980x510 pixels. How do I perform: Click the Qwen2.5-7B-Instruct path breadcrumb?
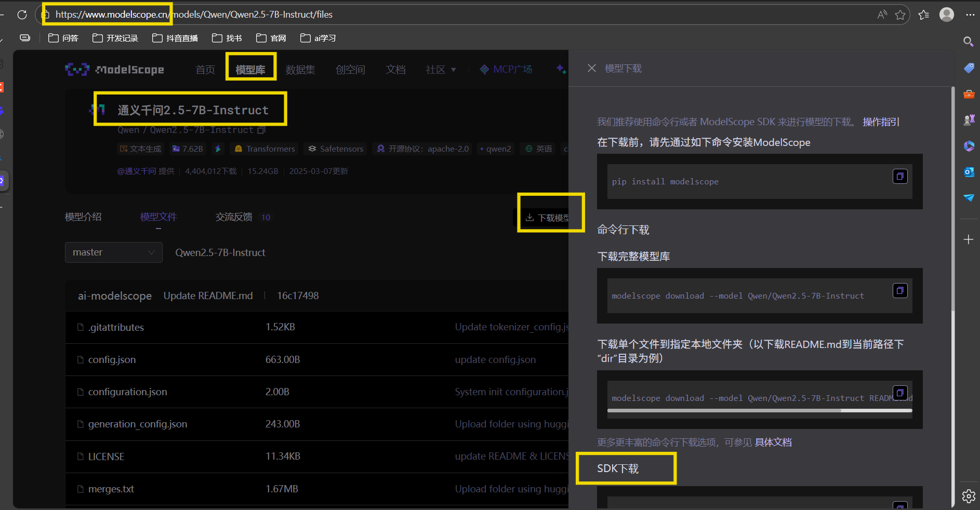coord(220,253)
